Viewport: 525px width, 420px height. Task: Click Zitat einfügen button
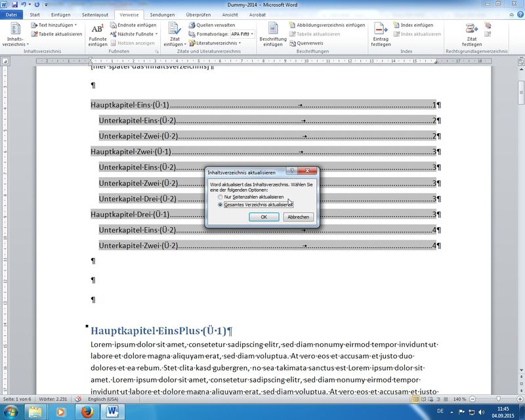pyautogui.click(x=175, y=35)
